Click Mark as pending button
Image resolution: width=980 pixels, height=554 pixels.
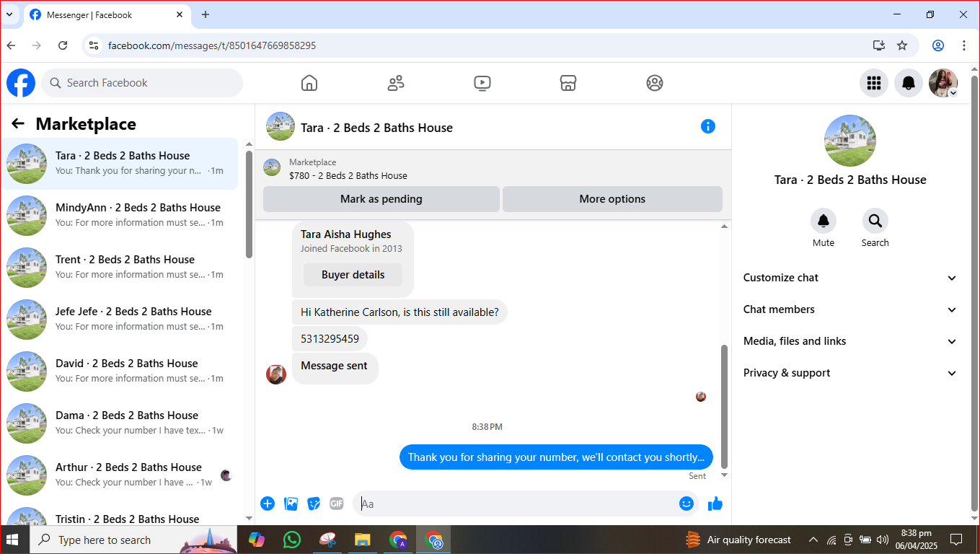(381, 199)
